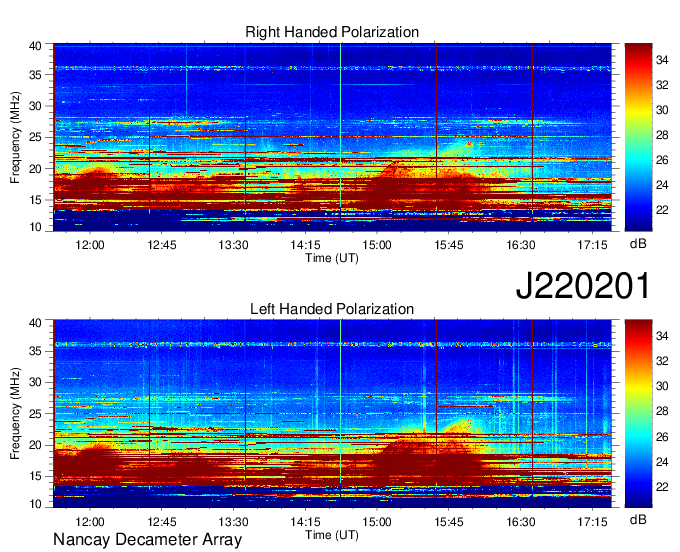This screenshot has height=552, width=680.
Task: Select the J220201 observation label
Action: pyautogui.click(x=583, y=286)
